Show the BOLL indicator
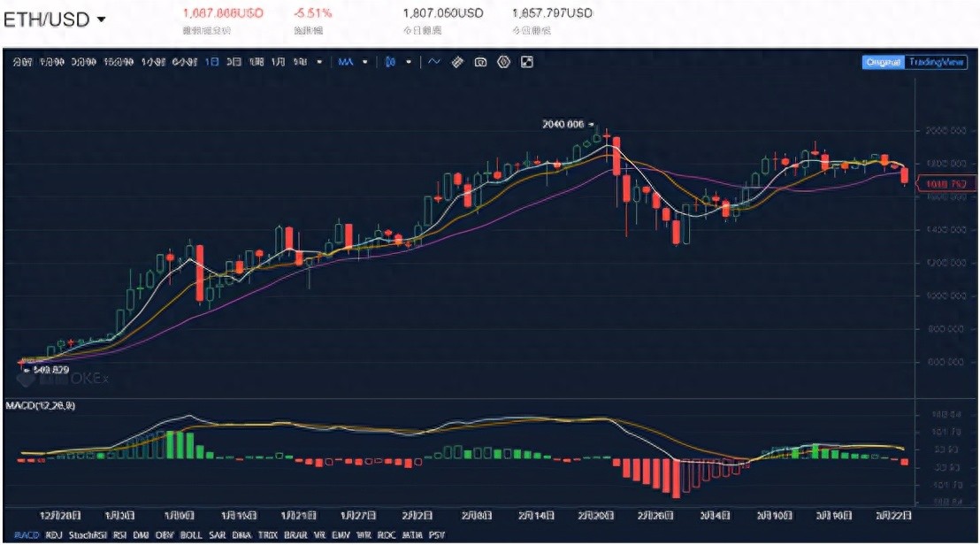This screenshot has height=545, width=980. pyautogui.click(x=191, y=535)
